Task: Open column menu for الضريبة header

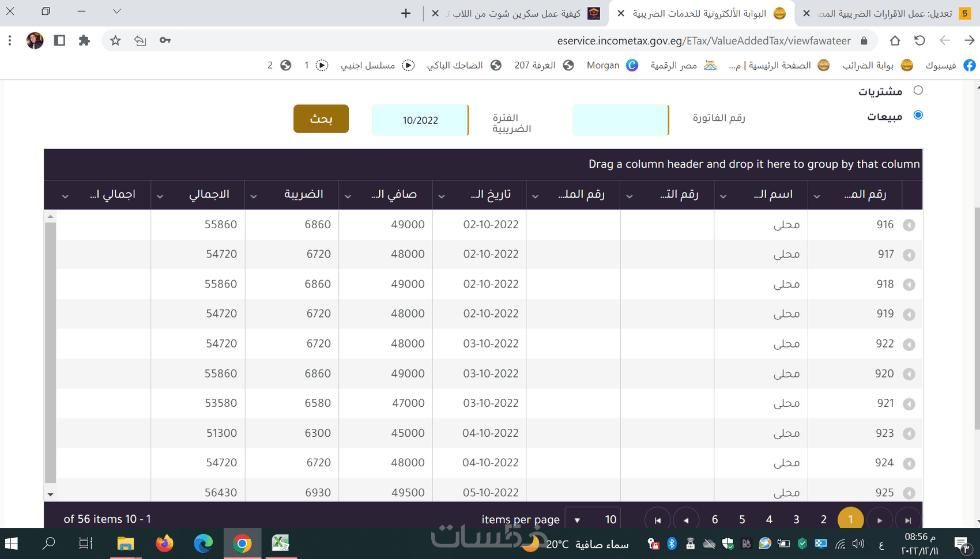Action: point(253,197)
